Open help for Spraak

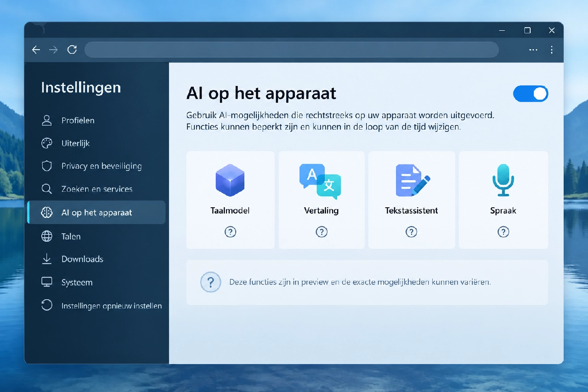click(x=503, y=232)
